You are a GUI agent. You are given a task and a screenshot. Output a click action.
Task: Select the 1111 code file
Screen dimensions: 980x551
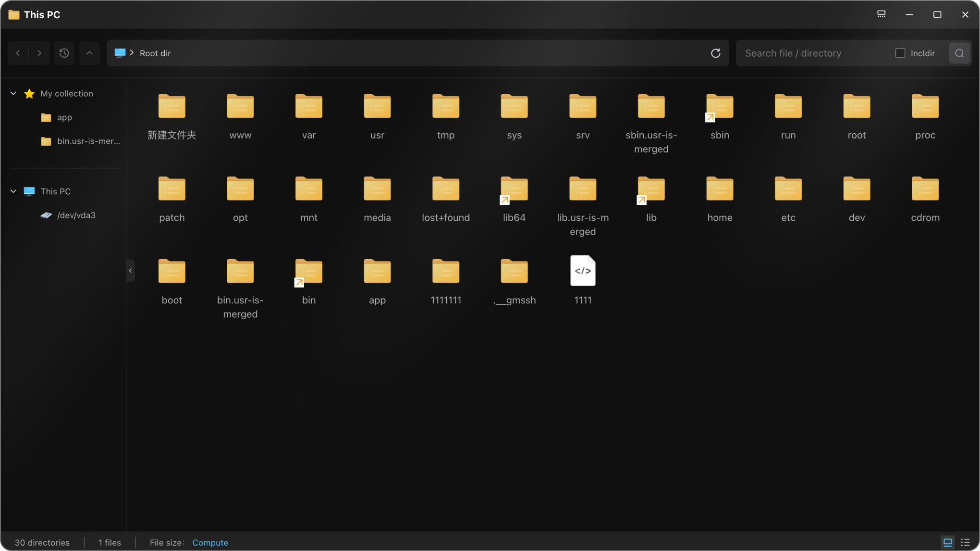[582, 272]
